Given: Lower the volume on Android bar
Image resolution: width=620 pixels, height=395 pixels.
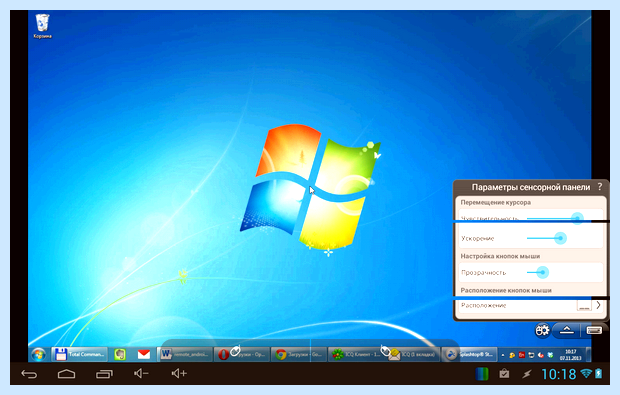Looking at the screenshot, I should 141,373.
